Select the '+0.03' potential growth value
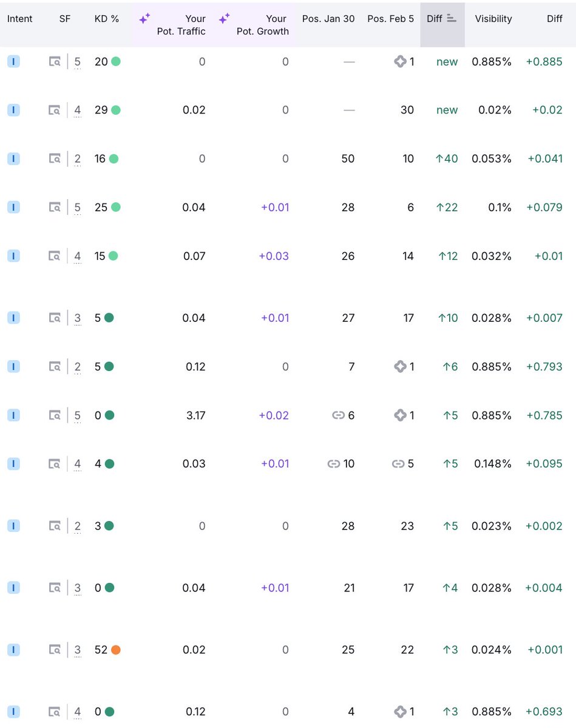576x728 pixels. [x=274, y=256]
